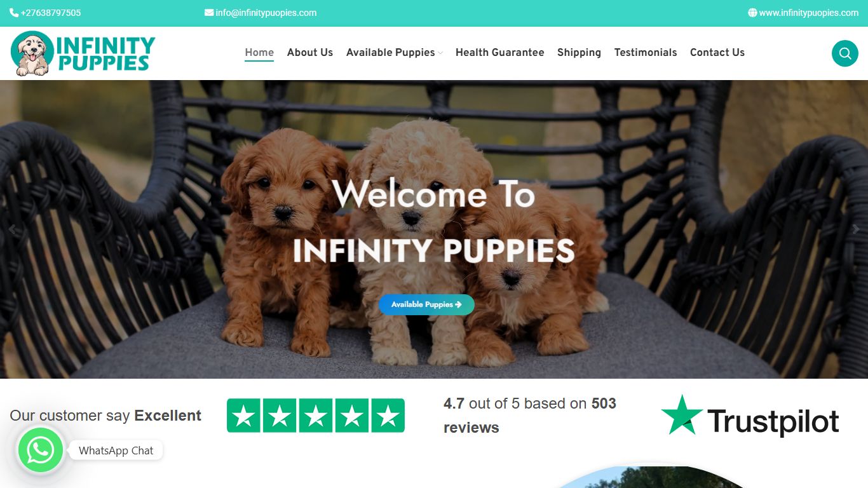Click the phone icon in top bar

pos(14,13)
